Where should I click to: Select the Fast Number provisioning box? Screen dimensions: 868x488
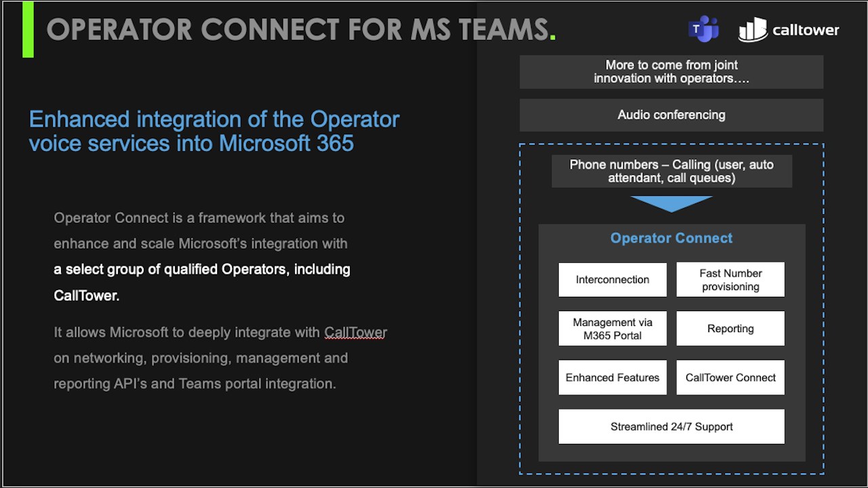[730, 279]
